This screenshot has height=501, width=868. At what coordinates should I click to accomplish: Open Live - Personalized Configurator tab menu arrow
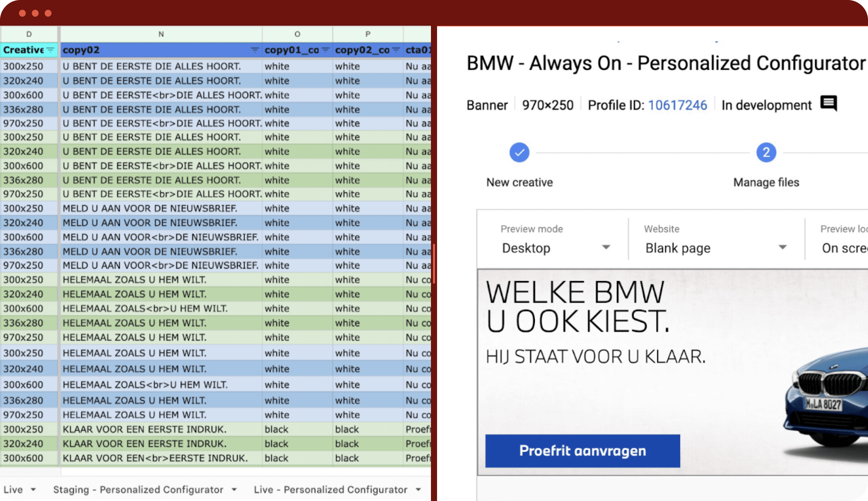click(418, 489)
